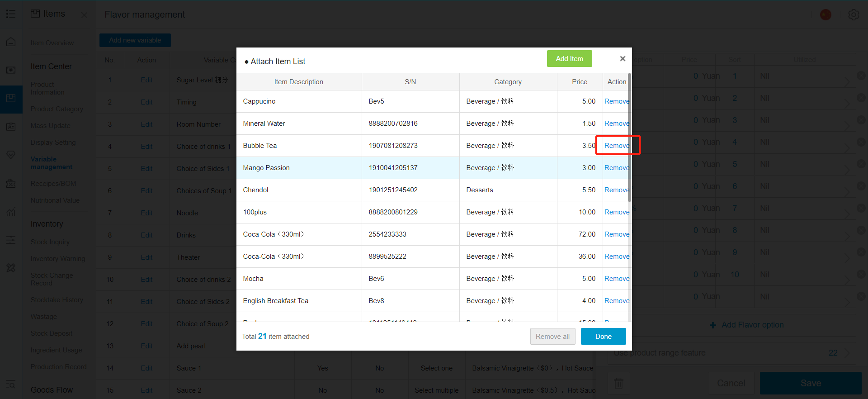Expand the flavor option row with sort 2
The height and width of the screenshot is (399, 868).
tap(847, 104)
